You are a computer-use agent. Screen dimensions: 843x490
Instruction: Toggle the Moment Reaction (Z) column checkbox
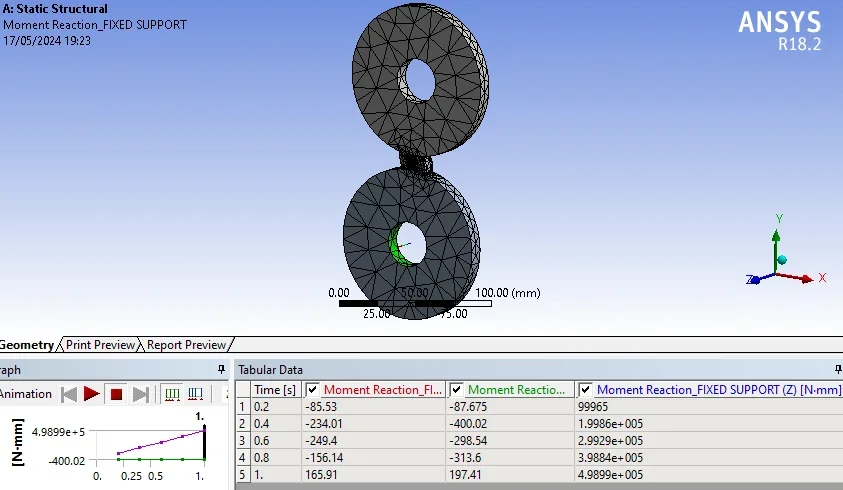(x=586, y=390)
